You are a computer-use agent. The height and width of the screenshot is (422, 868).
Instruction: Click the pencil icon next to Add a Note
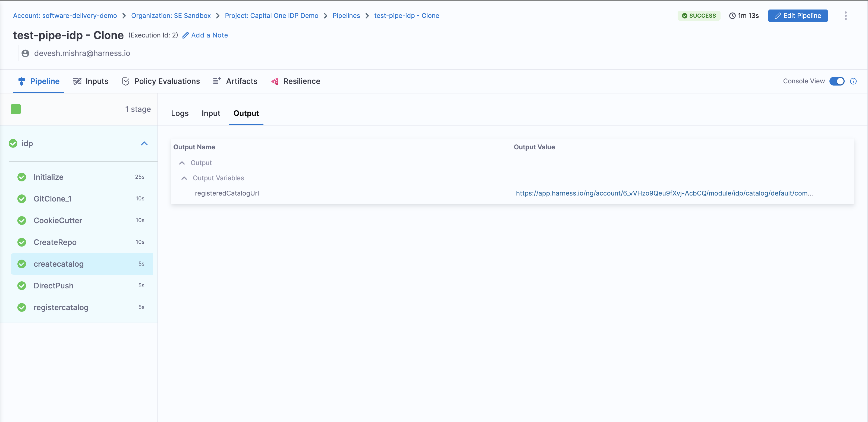[185, 35]
